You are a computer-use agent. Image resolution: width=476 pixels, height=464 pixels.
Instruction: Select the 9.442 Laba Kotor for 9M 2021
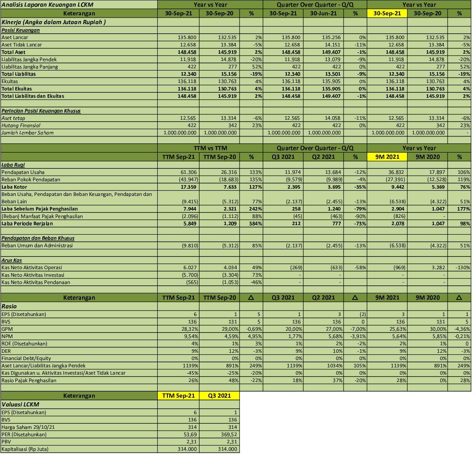(x=398, y=187)
